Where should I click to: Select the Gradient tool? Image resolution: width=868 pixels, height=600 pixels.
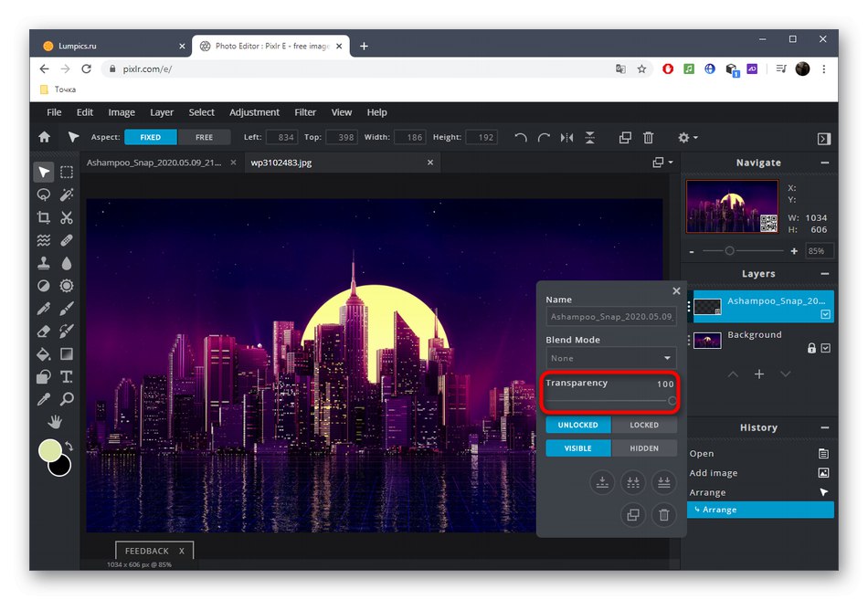click(67, 353)
